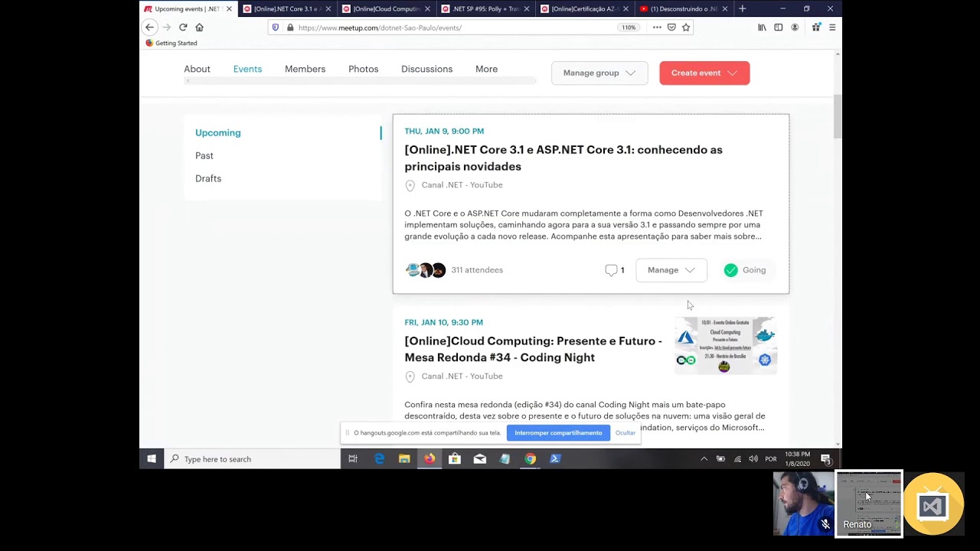980x551 pixels.
Task: Open a new browser tab
Action: pyautogui.click(x=742, y=8)
